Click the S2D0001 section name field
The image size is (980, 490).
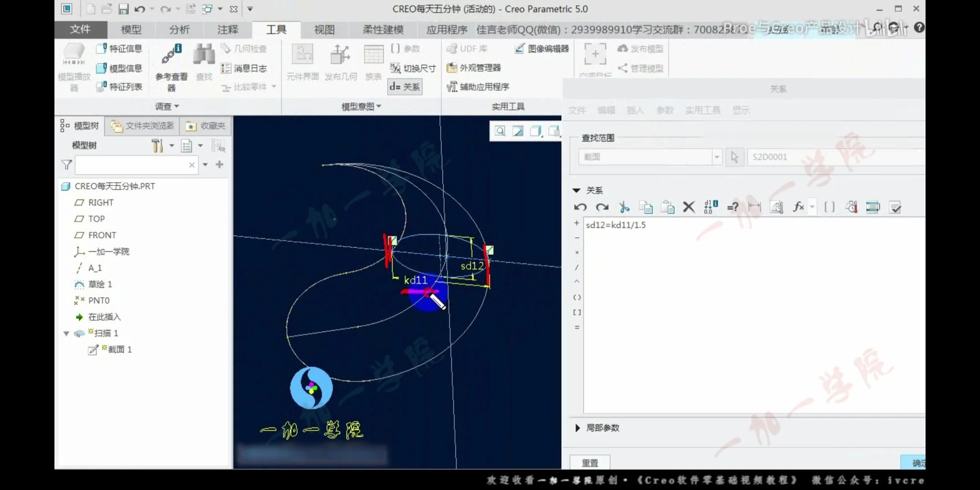point(836,157)
